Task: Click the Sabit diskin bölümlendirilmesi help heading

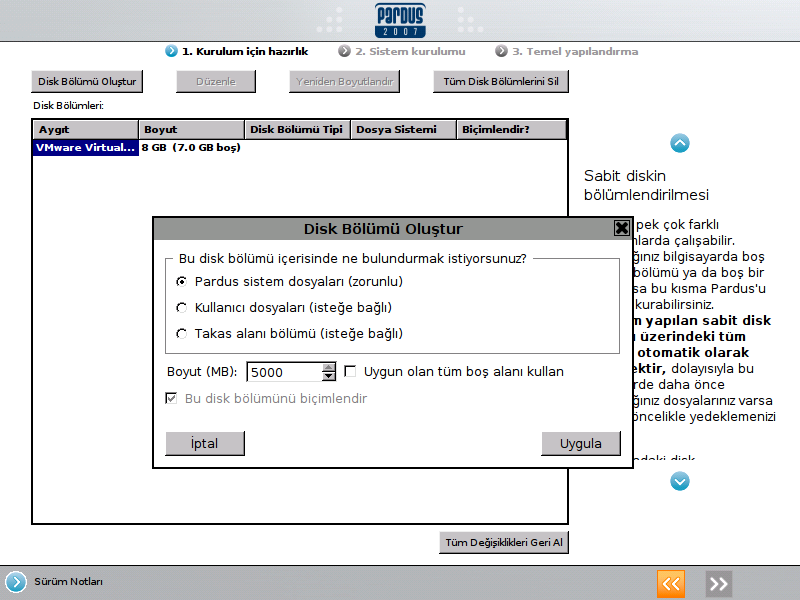Action: click(646, 185)
